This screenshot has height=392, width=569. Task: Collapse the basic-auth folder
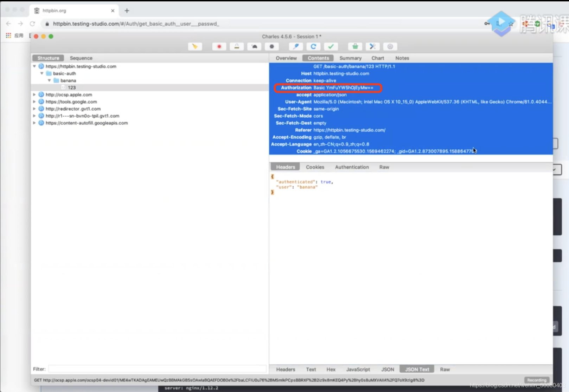click(42, 73)
